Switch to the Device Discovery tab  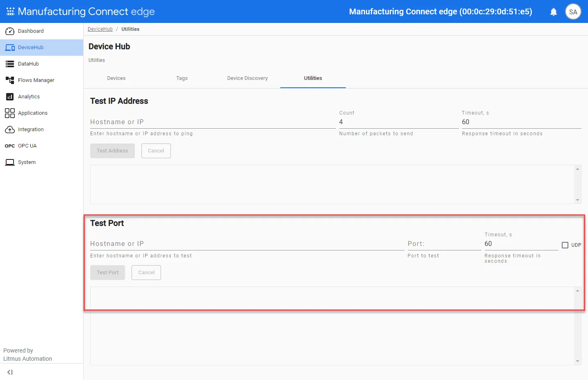(247, 78)
